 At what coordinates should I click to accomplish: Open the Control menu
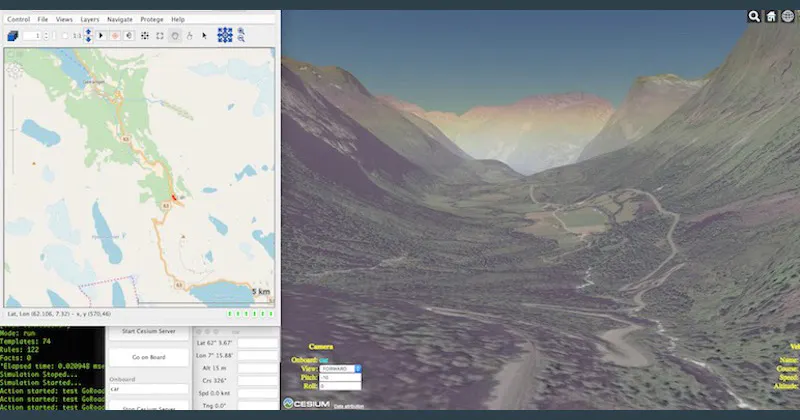(x=18, y=19)
